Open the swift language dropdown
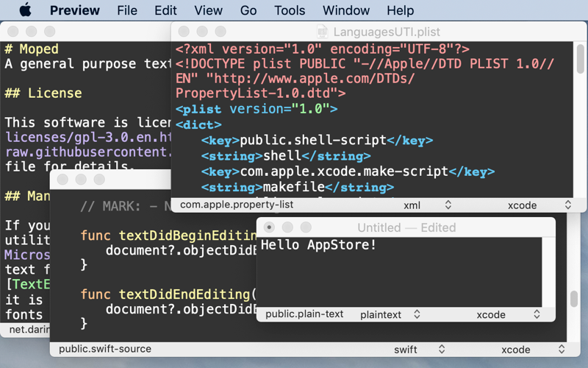The width and height of the screenshot is (588, 368). tap(420, 350)
